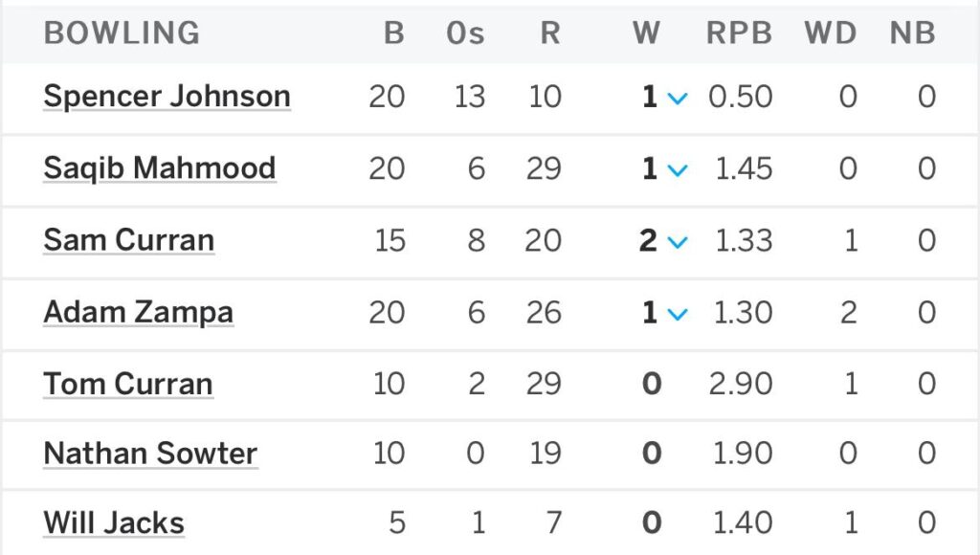Click the NB no-balls column header
Image resolution: width=980 pixels, height=555 pixels.
[x=912, y=33]
